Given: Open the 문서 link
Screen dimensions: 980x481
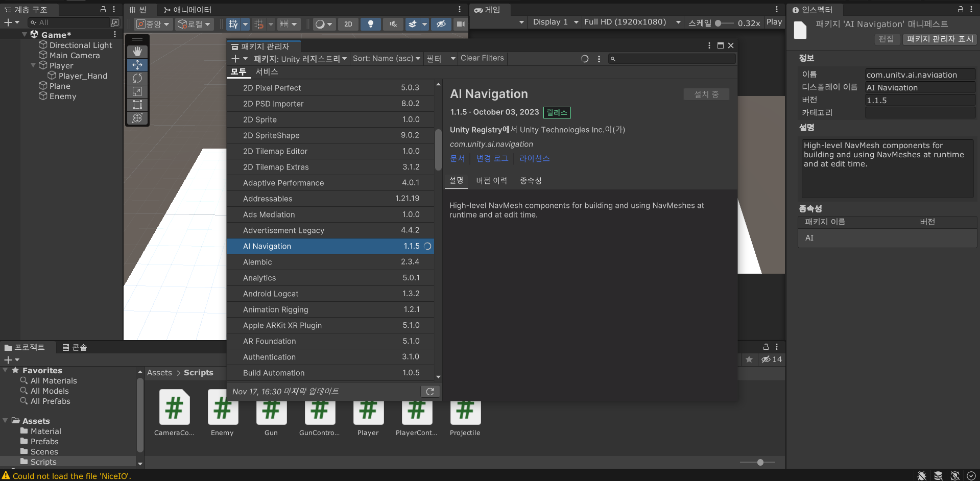Looking at the screenshot, I should click(x=458, y=158).
